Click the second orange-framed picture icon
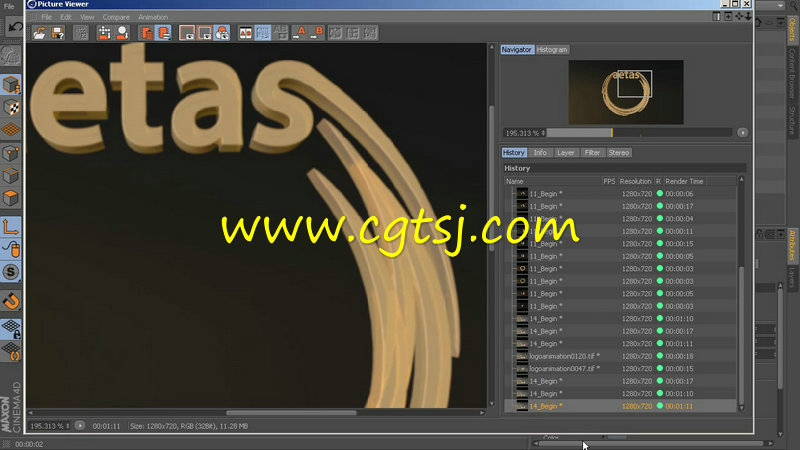This screenshot has height=450, width=800. pyautogui.click(x=205, y=33)
